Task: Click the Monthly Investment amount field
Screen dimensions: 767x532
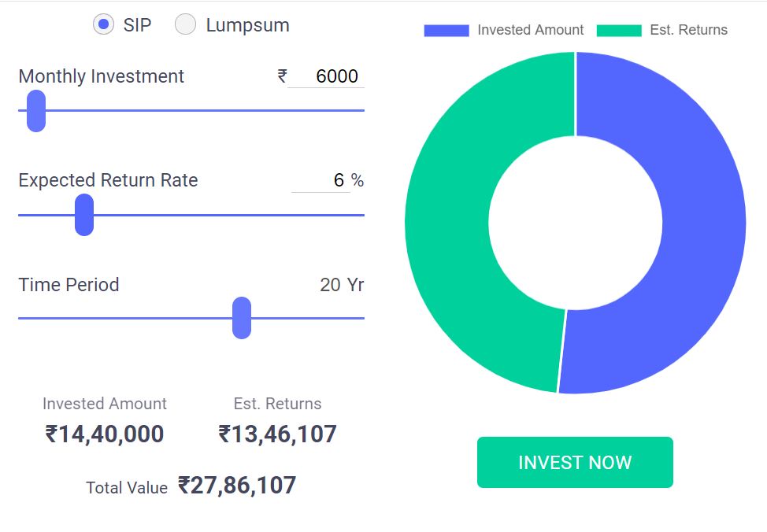Action: pos(325,76)
